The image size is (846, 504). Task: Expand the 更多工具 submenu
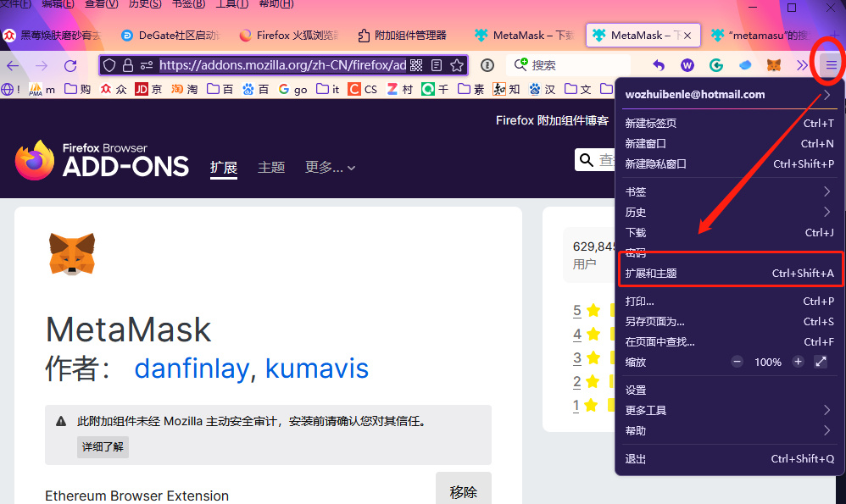click(x=730, y=410)
